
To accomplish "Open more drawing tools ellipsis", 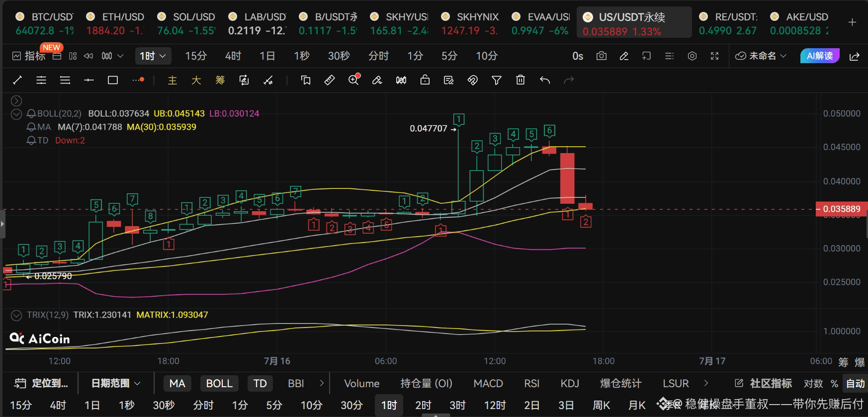I will coord(138,80).
